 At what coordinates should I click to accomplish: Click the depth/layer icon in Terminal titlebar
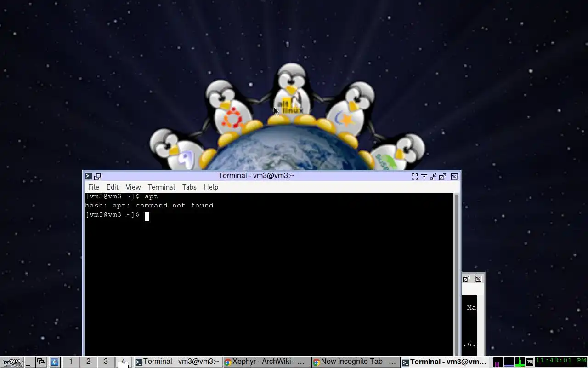tap(97, 176)
